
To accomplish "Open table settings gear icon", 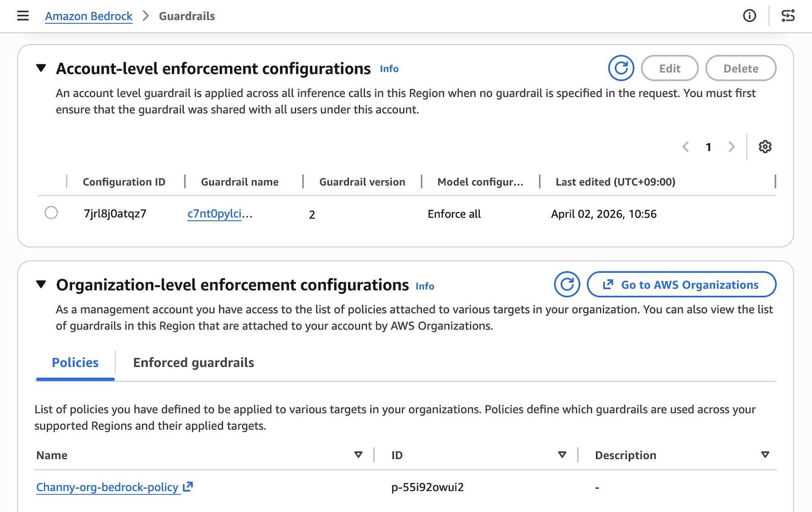I will (x=765, y=147).
